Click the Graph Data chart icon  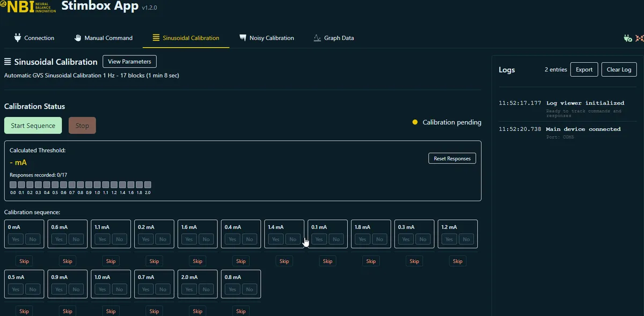(317, 38)
